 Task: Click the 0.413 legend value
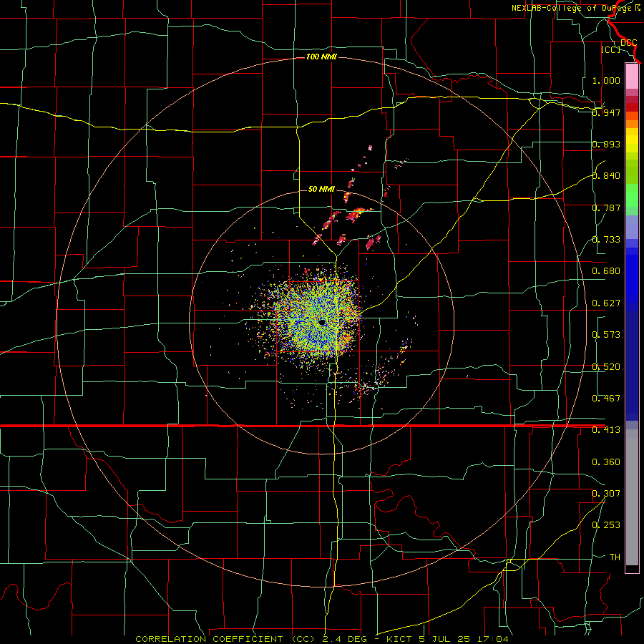606,430
